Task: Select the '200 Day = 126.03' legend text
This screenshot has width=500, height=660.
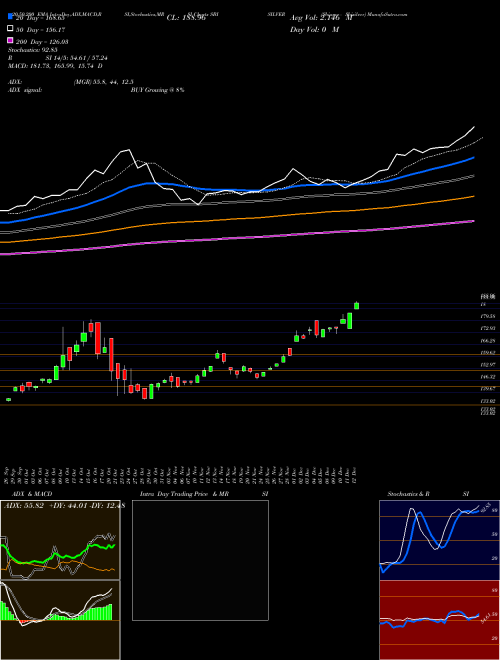Action: (43, 42)
